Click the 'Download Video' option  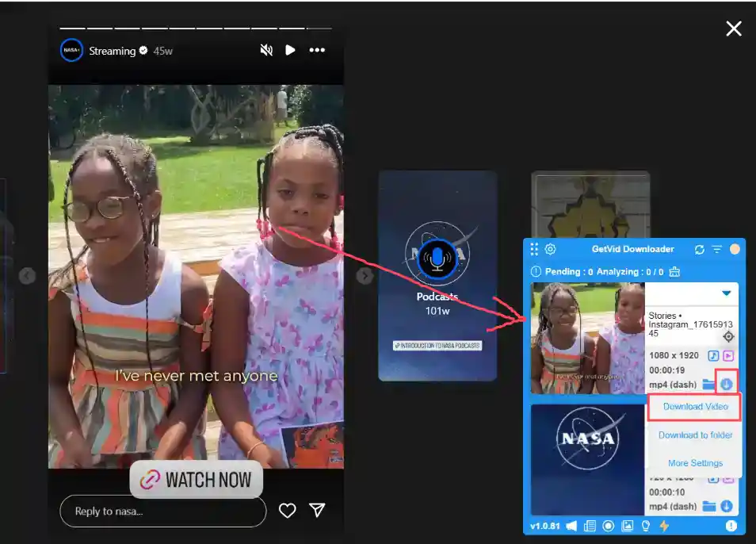[x=693, y=406]
